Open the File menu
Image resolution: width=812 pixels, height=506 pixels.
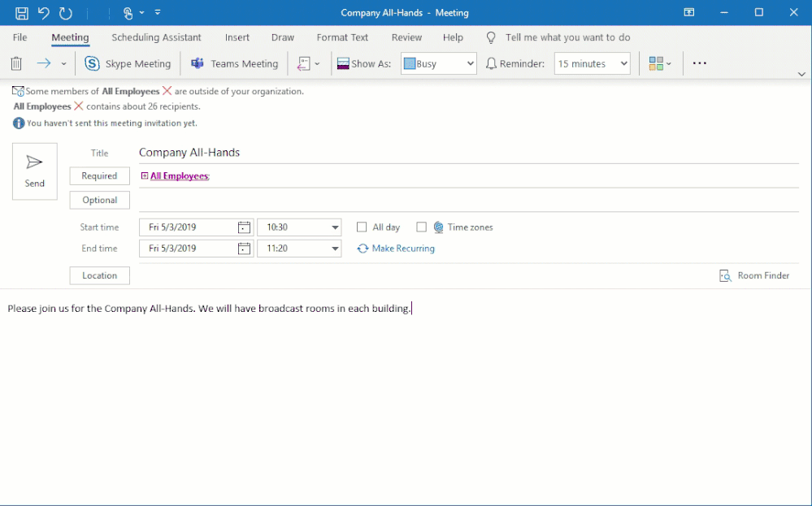coord(20,37)
